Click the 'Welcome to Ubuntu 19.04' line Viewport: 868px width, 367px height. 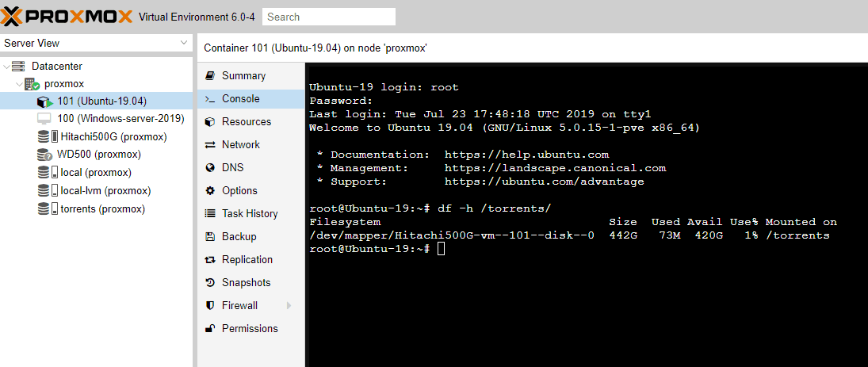click(x=504, y=128)
